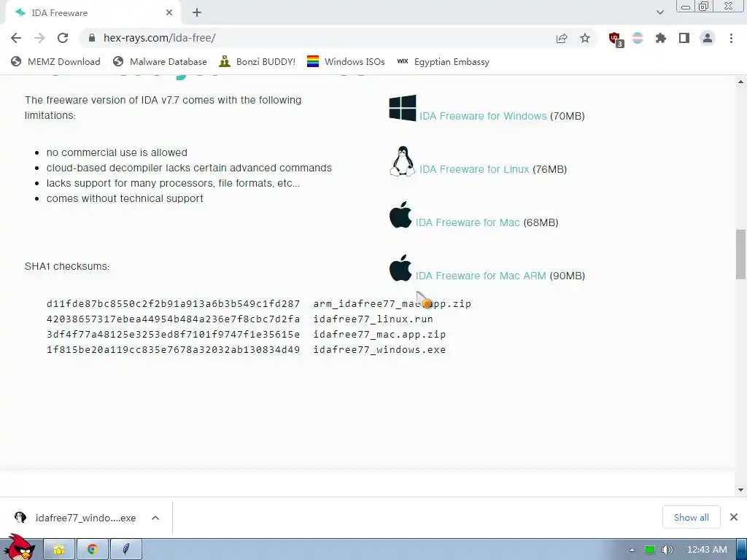747x560 pixels.
Task: Open downloaded idafree77_windo....exe file
Action: tap(76, 518)
